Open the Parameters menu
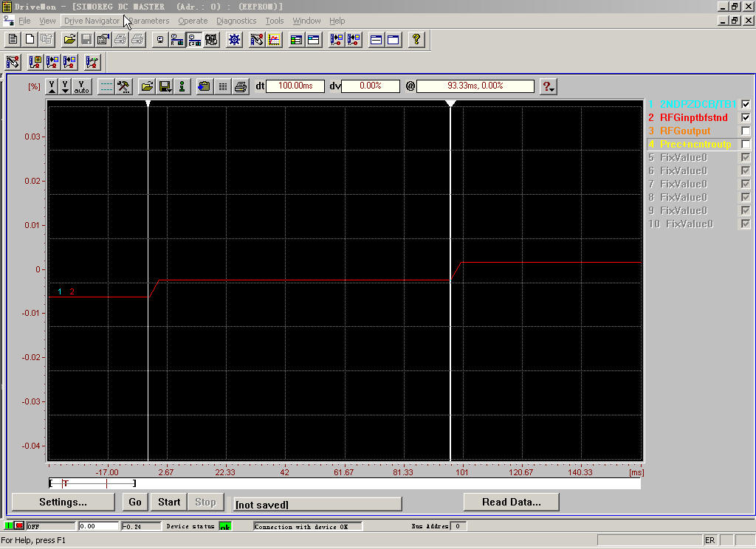756x549 pixels. (149, 21)
